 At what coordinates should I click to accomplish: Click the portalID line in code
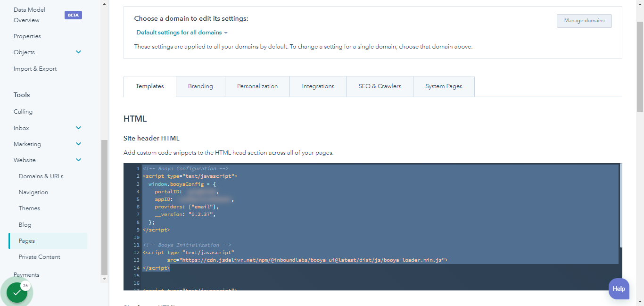(x=186, y=191)
